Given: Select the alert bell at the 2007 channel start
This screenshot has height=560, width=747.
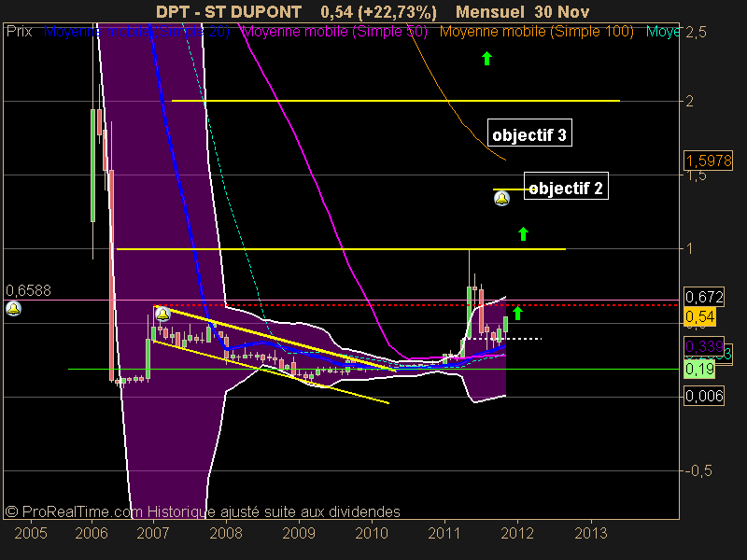Looking at the screenshot, I should pos(162,314).
